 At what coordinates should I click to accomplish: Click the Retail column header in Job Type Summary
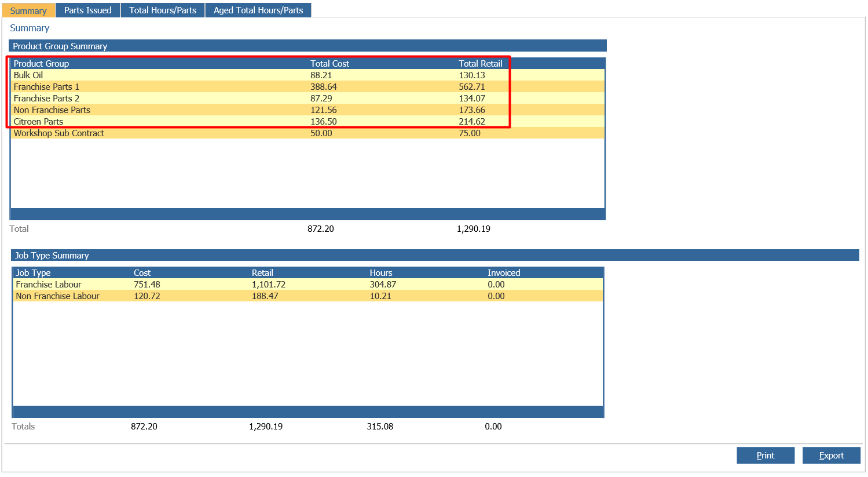(262, 273)
